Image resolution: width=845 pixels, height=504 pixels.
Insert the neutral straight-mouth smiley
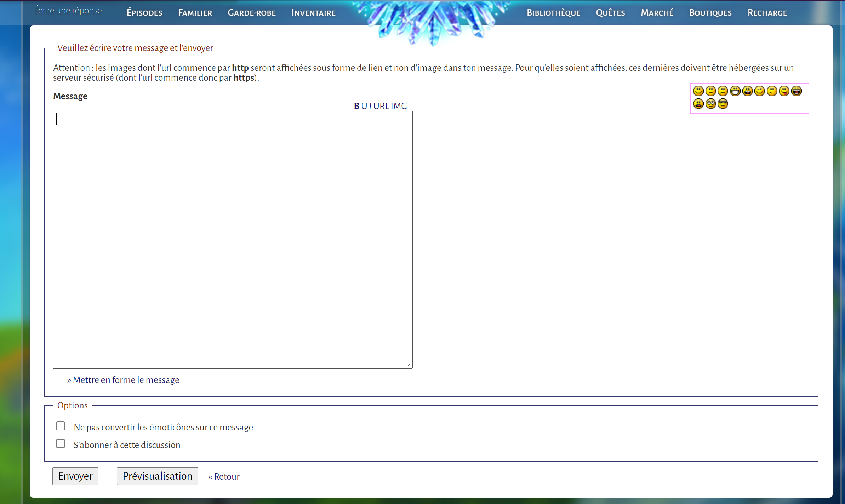coord(711,91)
